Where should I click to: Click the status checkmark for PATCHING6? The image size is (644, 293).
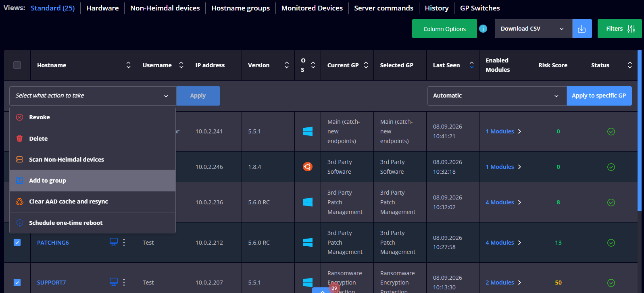(x=611, y=243)
